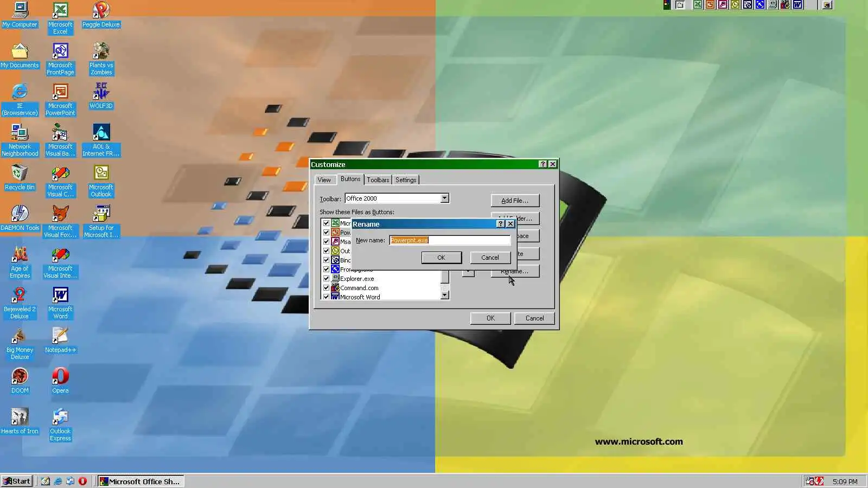Click Rename dialog help question button

(x=501, y=224)
